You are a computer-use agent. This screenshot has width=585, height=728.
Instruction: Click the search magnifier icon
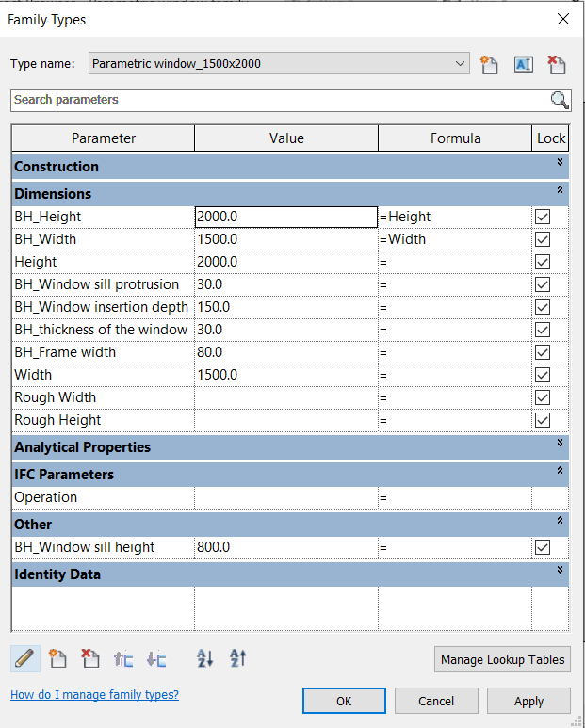coord(560,100)
